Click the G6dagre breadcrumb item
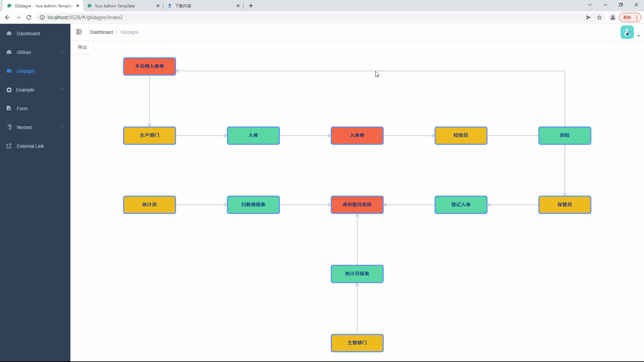 [x=129, y=32]
